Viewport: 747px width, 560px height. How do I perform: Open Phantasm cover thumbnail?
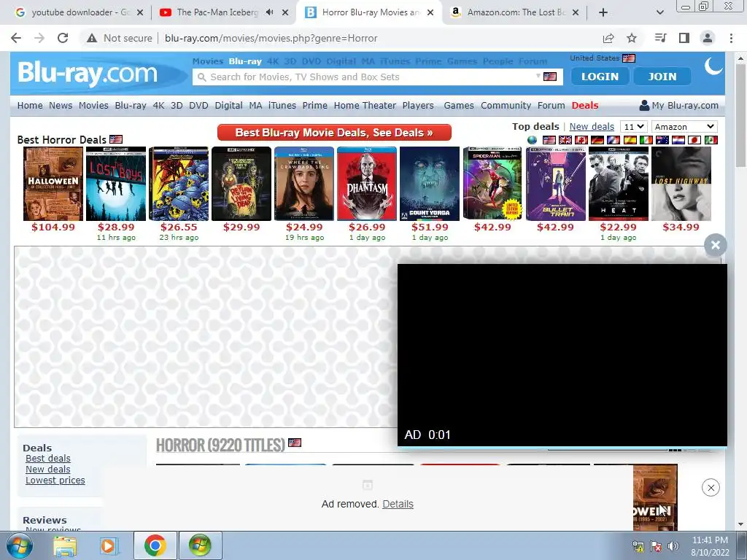click(x=367, y=184)
